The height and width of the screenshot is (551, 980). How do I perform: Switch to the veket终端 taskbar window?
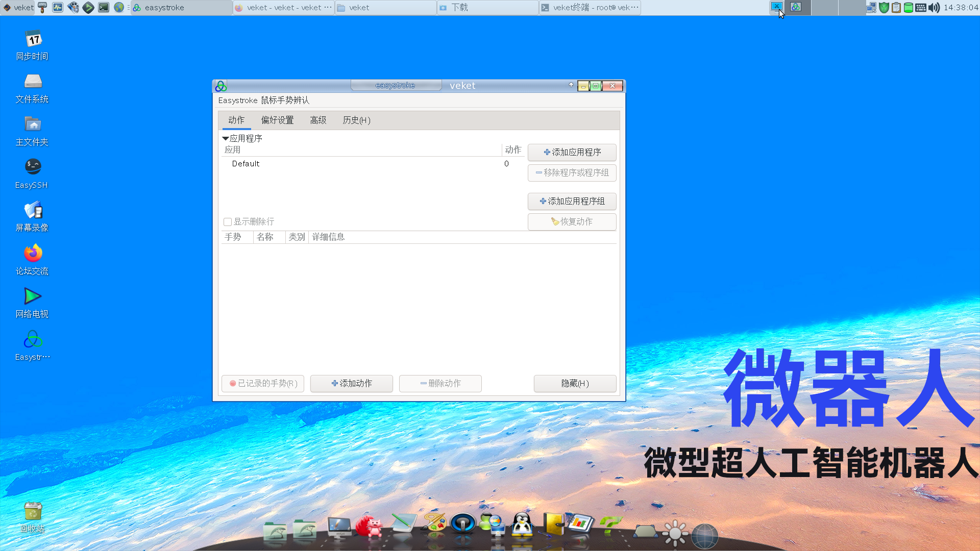click(590, 7)
